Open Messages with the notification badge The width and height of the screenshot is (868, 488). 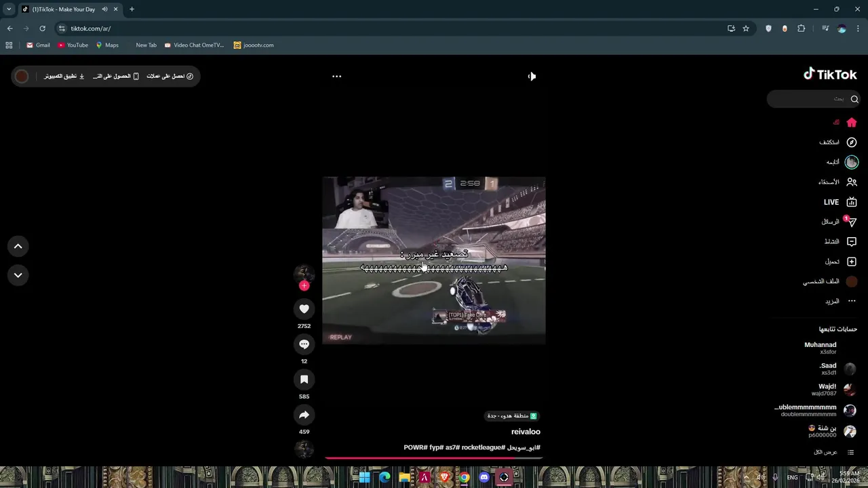click(852, 222)
